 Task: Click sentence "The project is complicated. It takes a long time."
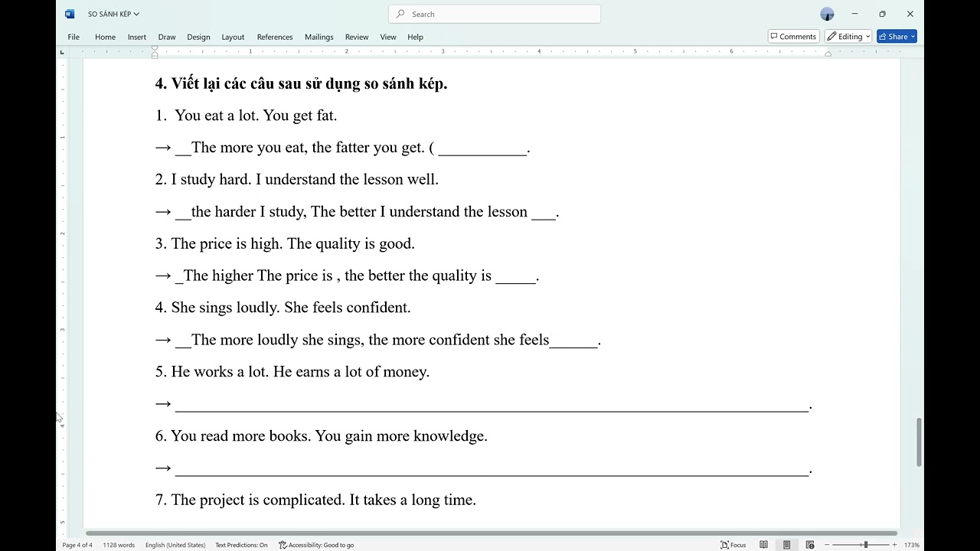[324, 500]
